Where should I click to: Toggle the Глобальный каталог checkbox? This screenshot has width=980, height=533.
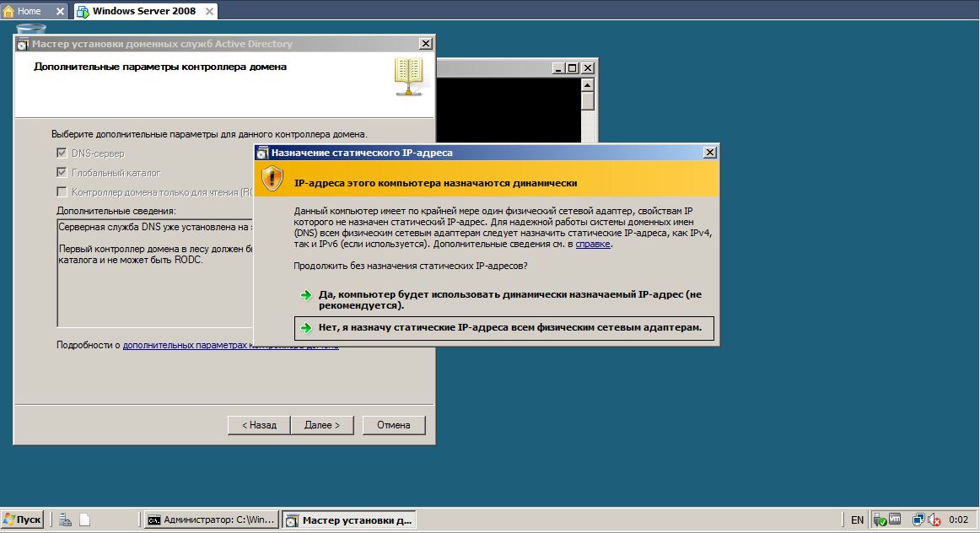click(62, 172)
